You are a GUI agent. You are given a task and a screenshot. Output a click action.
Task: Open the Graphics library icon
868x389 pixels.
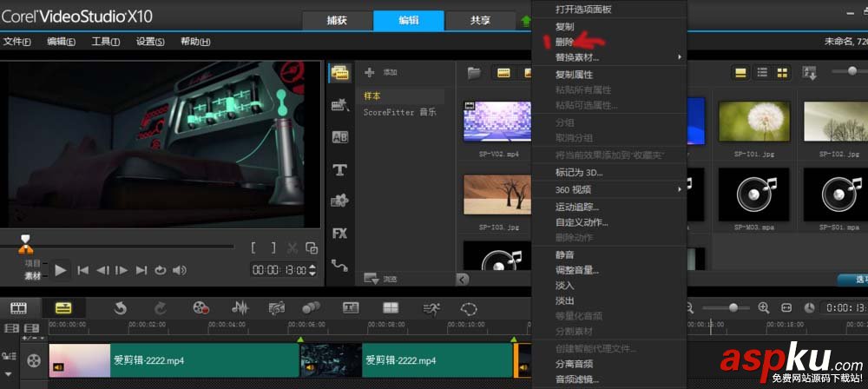point(340,201)
